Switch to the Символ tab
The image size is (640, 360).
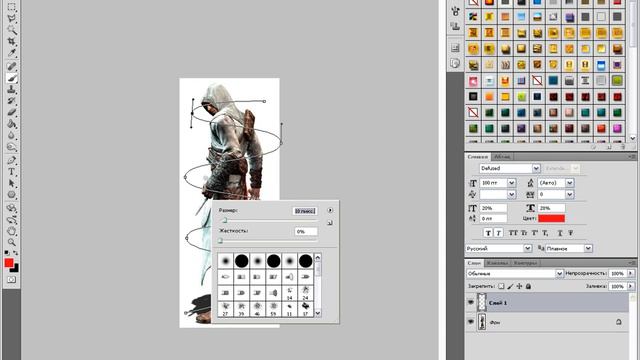pyautogui.click(x=478, y=157)
